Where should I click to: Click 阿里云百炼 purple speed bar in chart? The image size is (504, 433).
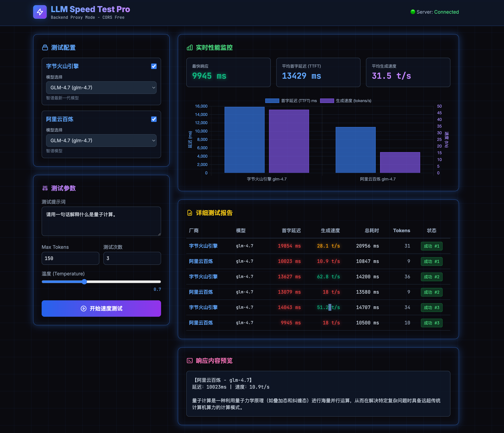(x=400, y=163)
